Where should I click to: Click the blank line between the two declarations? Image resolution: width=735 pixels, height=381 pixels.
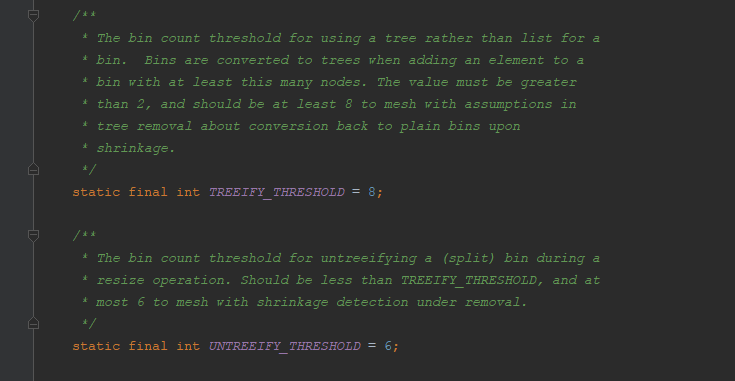(x=328, y=214)
